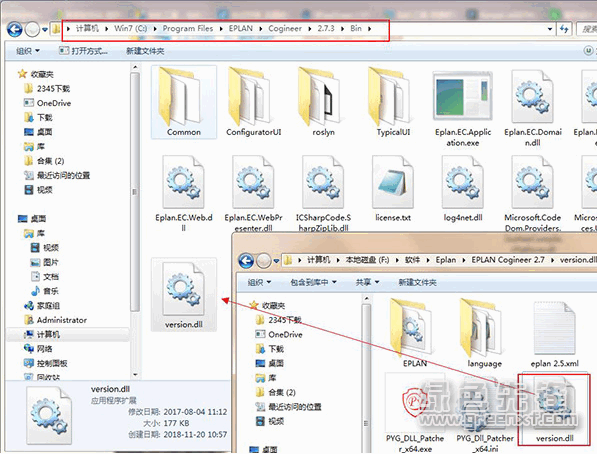
Task: Select license.txt file
Action: pos(393,189)
